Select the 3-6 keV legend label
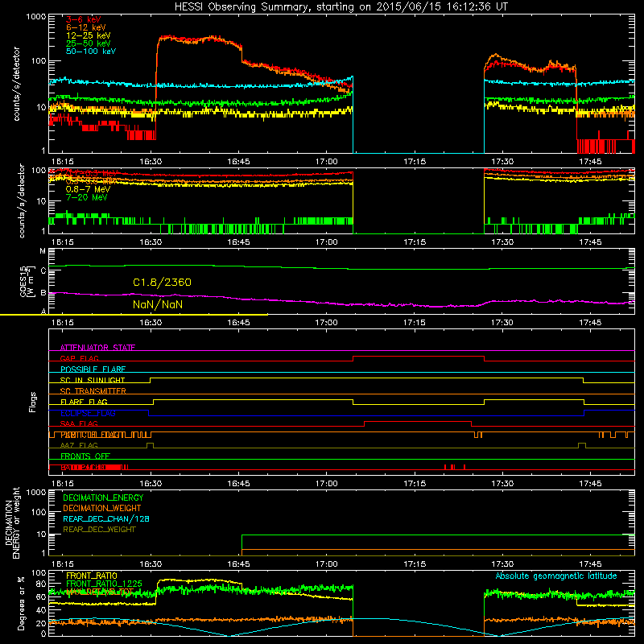 [x=83, y=19]
